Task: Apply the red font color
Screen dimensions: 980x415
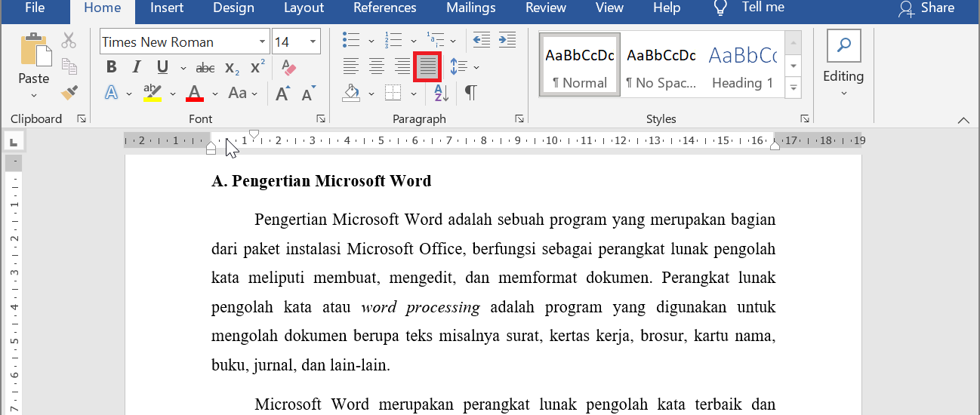Action: click(x=196, y=93)
